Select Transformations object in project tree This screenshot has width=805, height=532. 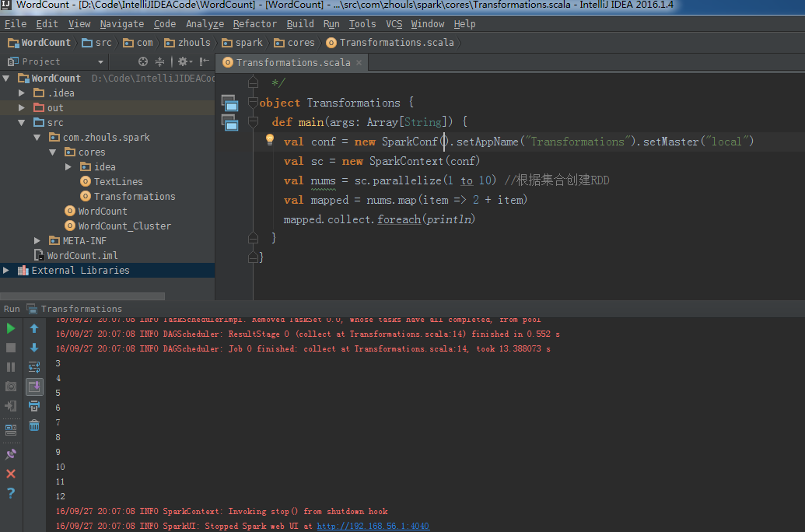(128, 197)
